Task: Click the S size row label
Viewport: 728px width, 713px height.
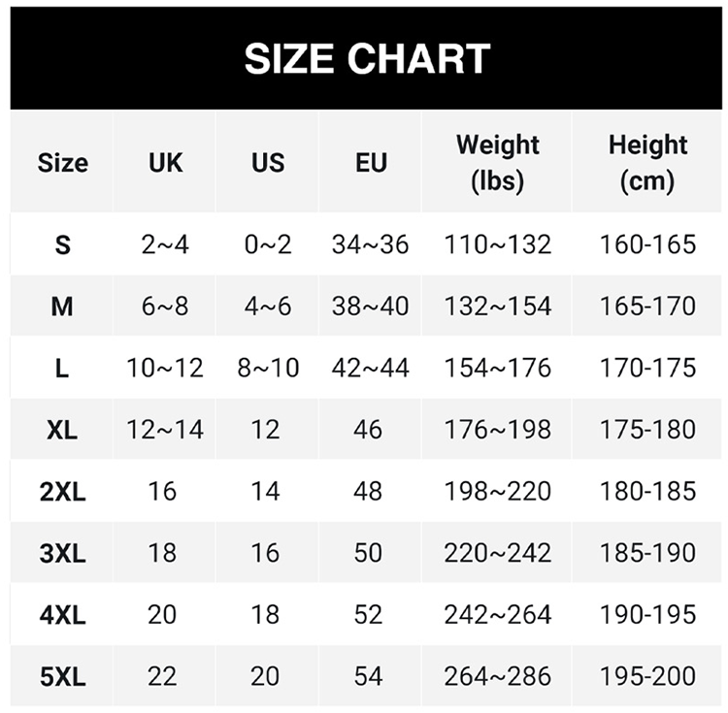Action: click(x=62, y=244)
